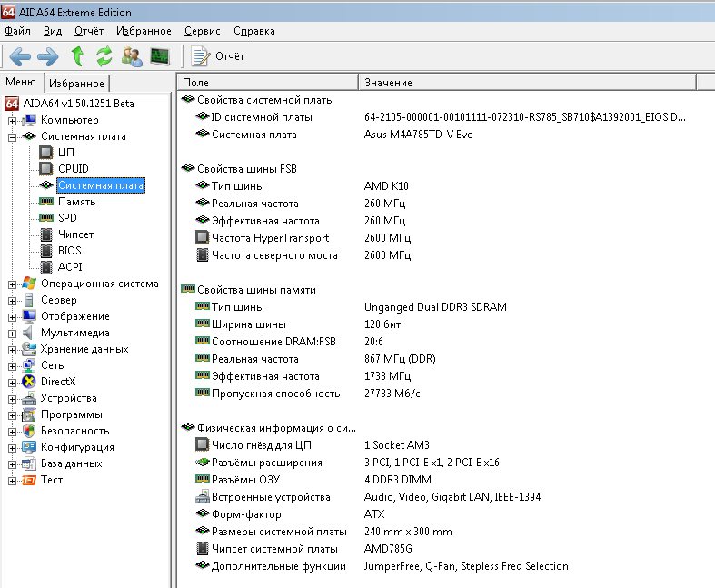Expand the Отображение tree node

pyautogui.click(x=13, y=317)
